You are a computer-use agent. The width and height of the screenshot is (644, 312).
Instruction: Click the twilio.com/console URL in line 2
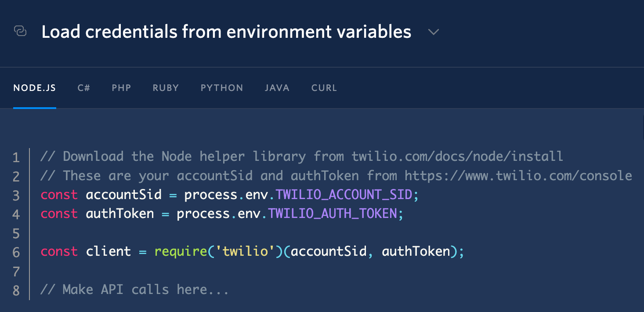pyautogui.click(x=518, y=175)
